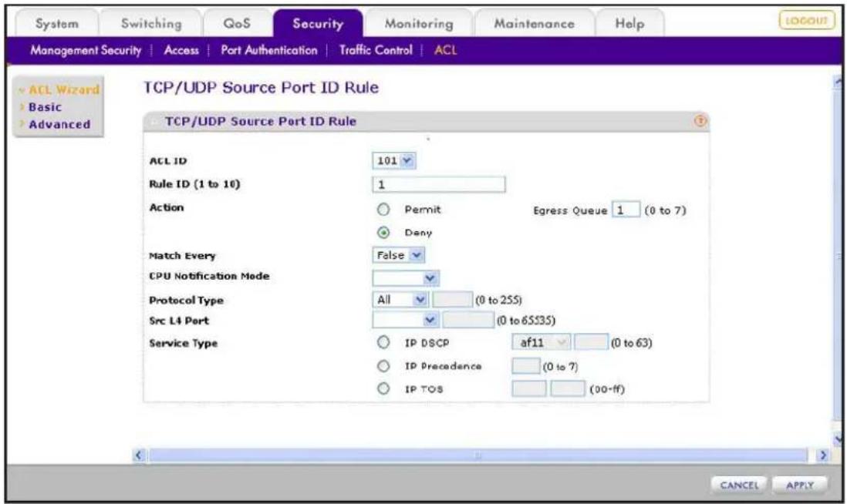Switch to the Switching tab

(151, 23)
